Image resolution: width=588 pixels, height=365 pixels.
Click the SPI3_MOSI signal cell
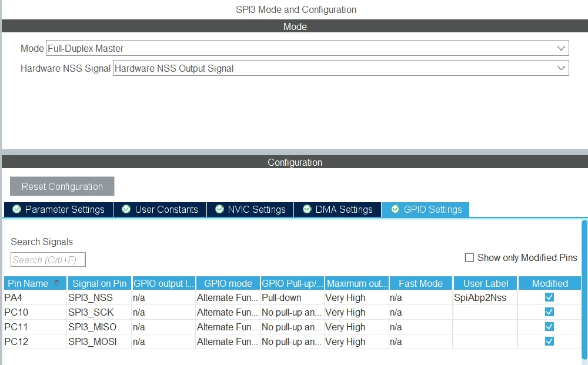99,341
